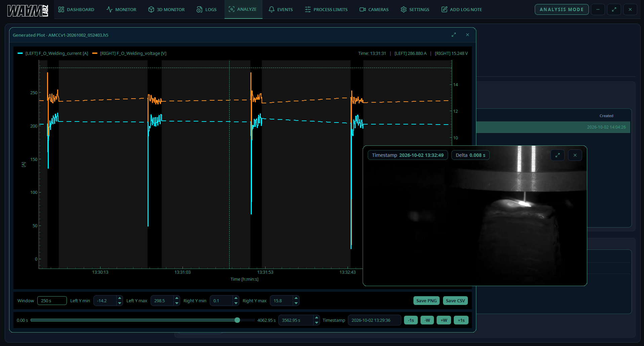Toggle the F_O_Welding_current legend entry

pos(53,53)
